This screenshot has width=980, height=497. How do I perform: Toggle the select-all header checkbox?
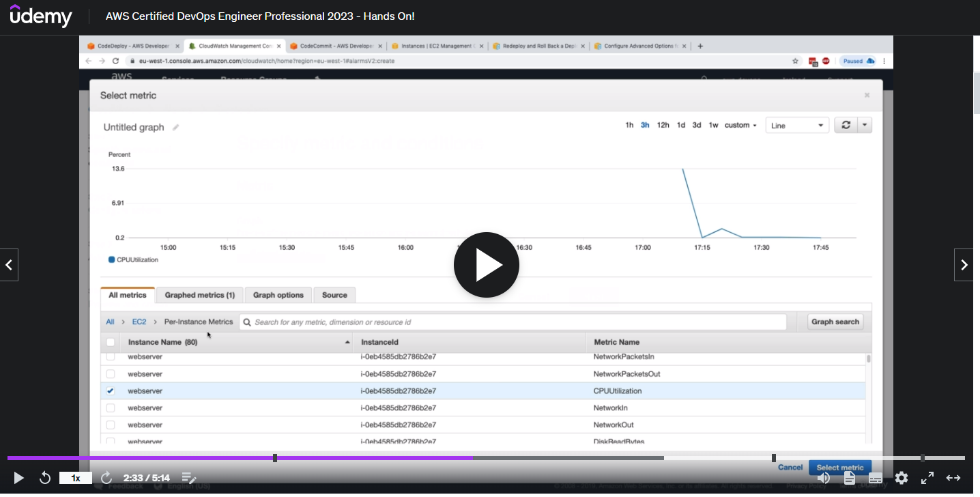coord(111,342)
